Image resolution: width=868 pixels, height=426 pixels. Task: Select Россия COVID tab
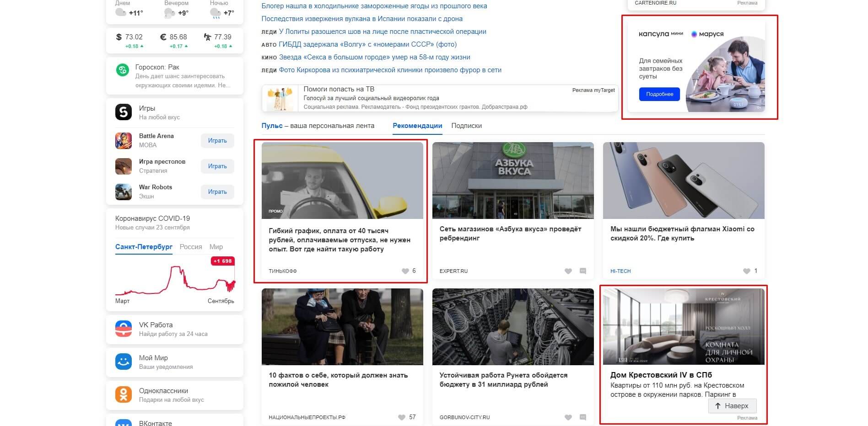tap(191, 247)
